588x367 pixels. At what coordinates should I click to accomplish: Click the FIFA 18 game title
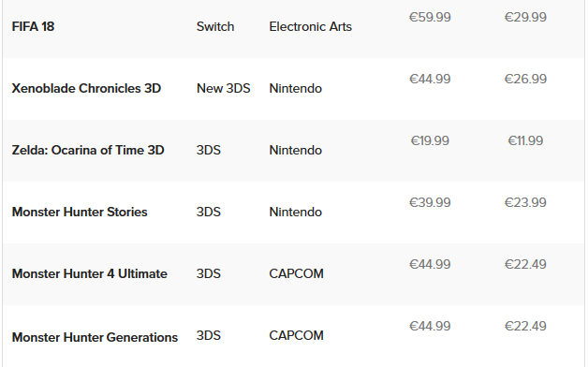click(x=33, y=26)
